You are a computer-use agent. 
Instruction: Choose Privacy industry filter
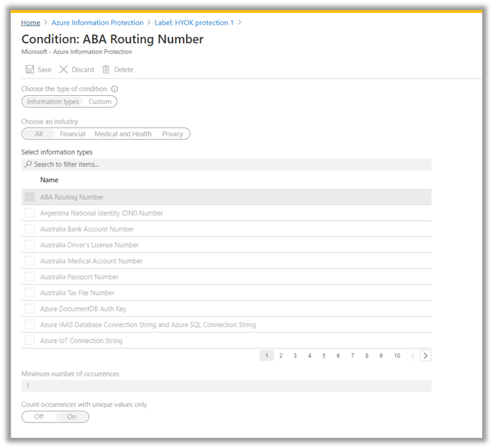pyautogui.click(x=173, y=134)
